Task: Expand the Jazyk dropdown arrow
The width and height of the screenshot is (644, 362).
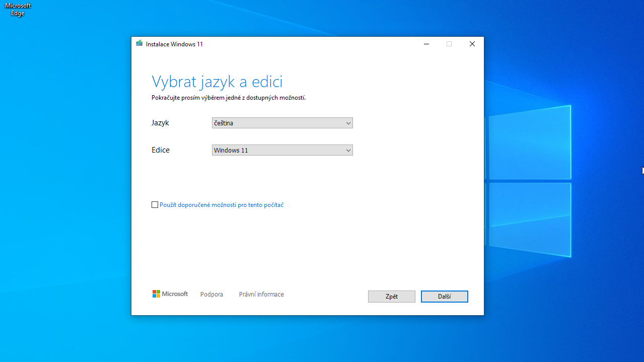Action: pos(348,123)
